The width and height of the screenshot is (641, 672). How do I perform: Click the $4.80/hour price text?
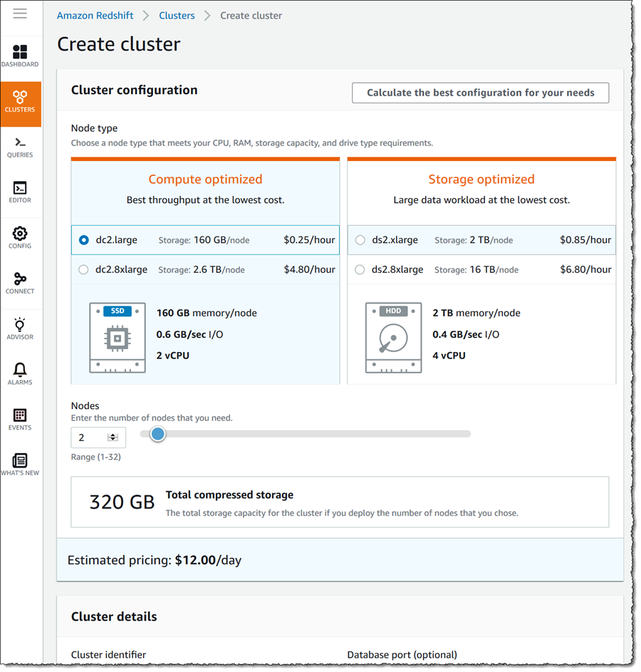pos(310,269)
